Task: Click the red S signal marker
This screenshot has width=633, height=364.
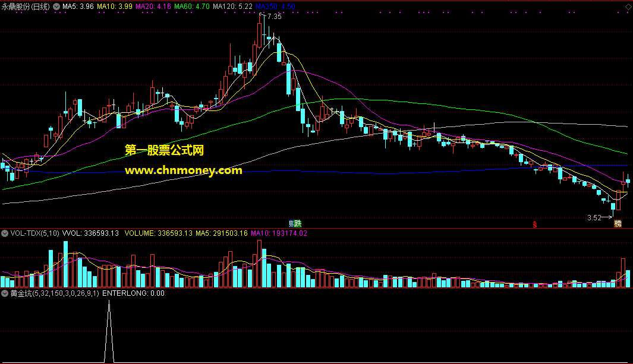Action: coord(535,224)
